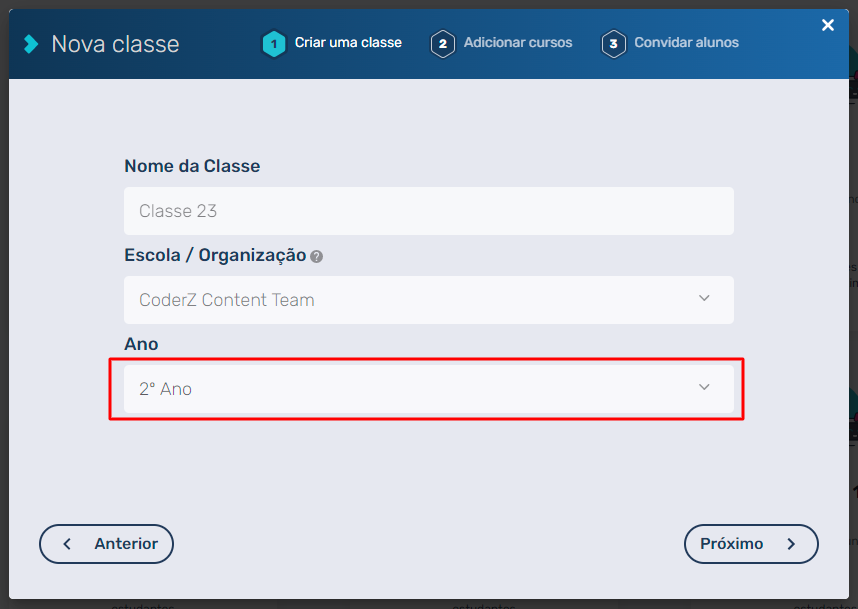Expand the Ano dropdown chevron
This screenshot has width=858, height=609.
(704, 388)
